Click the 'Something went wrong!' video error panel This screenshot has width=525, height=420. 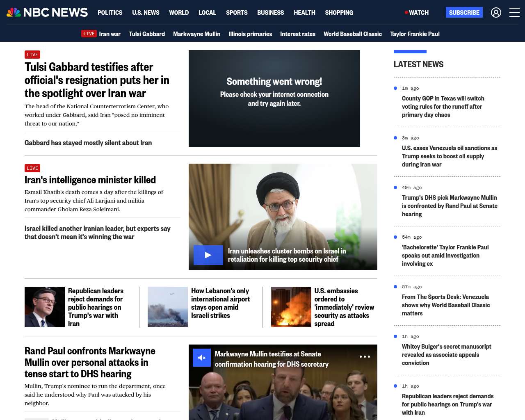click(x=274, y=98)
